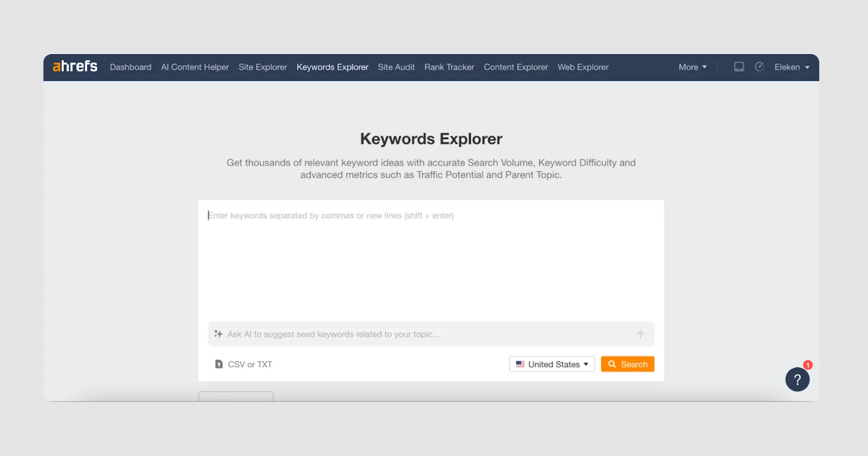Click the red notification badge

click(x=808, y=365)
